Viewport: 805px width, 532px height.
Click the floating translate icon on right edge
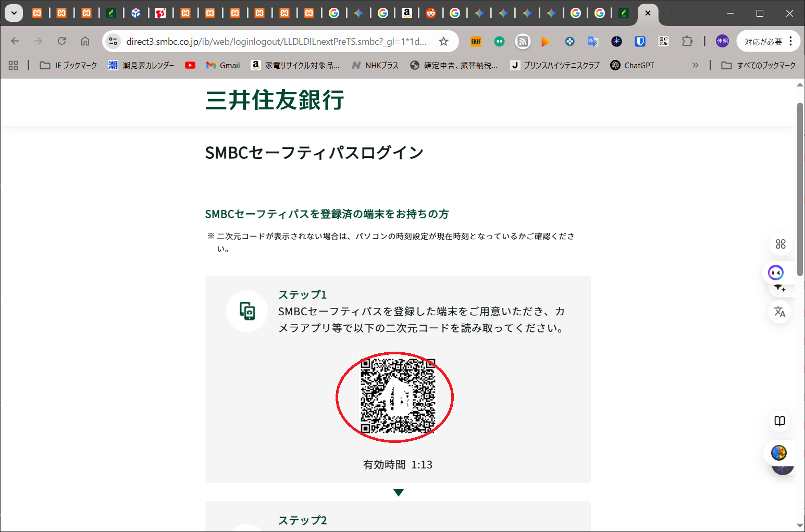(x=779, y=312)
